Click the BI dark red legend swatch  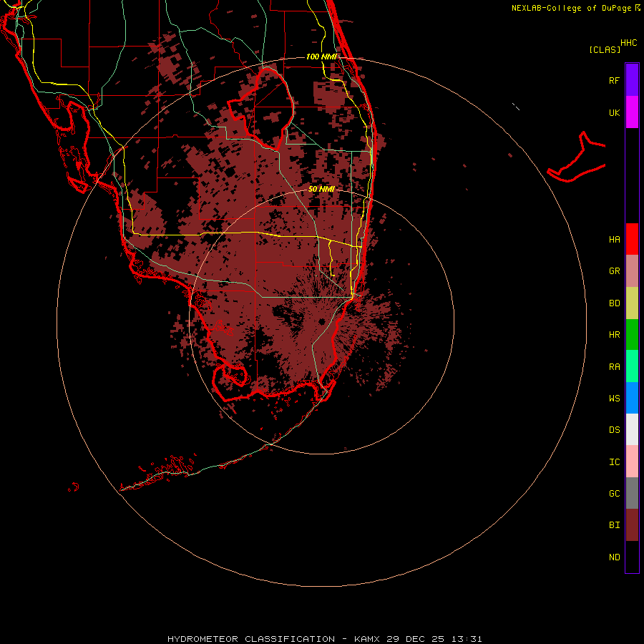click(x=632, y=525)
